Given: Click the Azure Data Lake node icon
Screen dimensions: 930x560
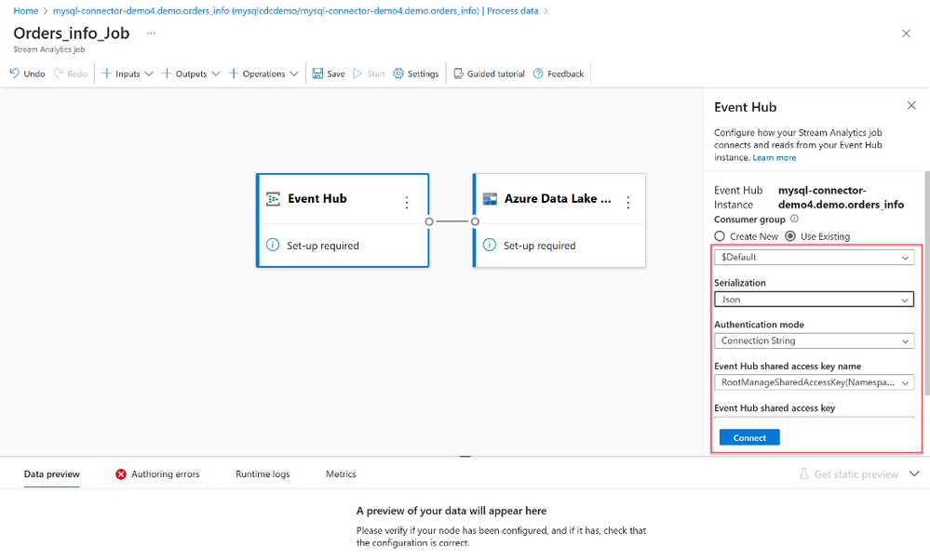Looking at the screenshot, I should click(x=490, y=198).
